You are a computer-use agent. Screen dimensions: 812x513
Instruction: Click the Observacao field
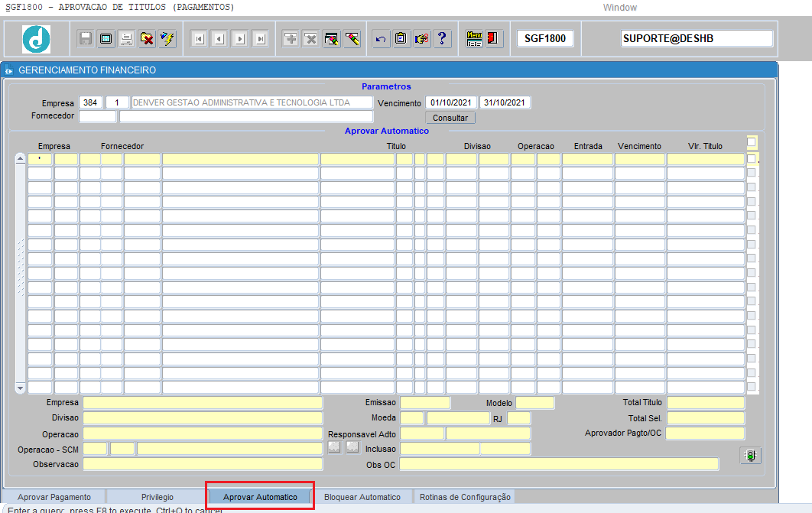click(x=203, y=464)
